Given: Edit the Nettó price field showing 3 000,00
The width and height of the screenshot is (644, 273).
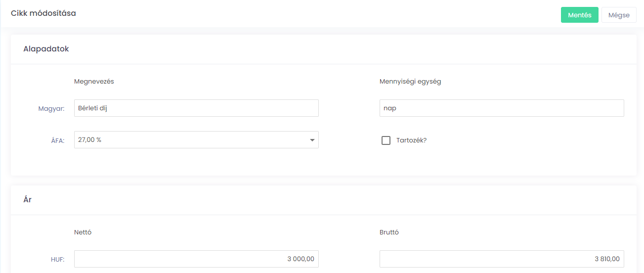Looking at the screenshot, I should 196,259.
